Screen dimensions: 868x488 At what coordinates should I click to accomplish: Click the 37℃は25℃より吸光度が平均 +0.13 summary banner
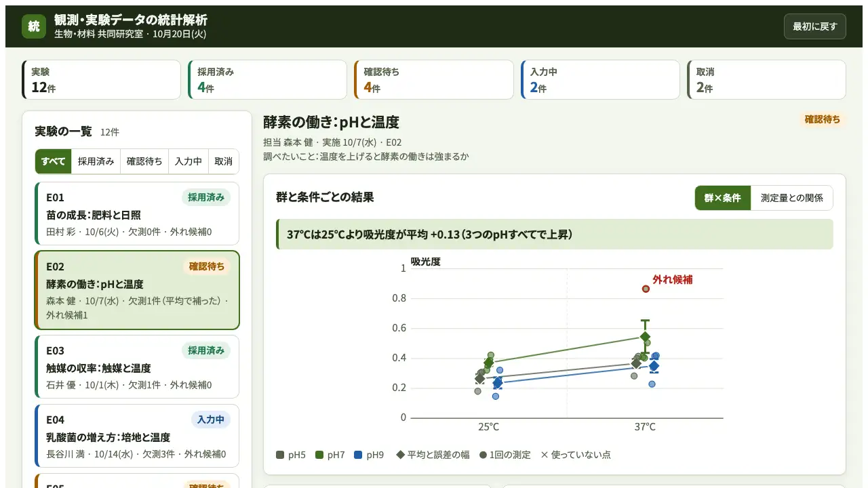[x=555, y=235]
